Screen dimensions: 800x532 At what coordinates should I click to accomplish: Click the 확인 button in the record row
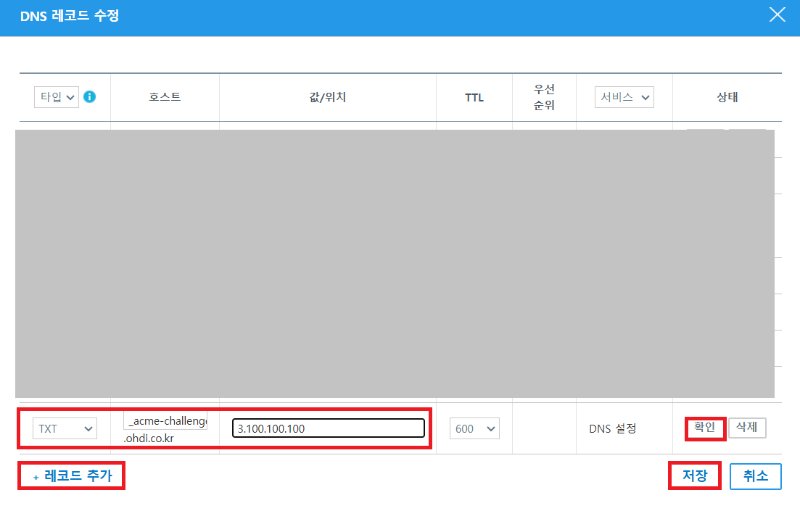[705, 428]
